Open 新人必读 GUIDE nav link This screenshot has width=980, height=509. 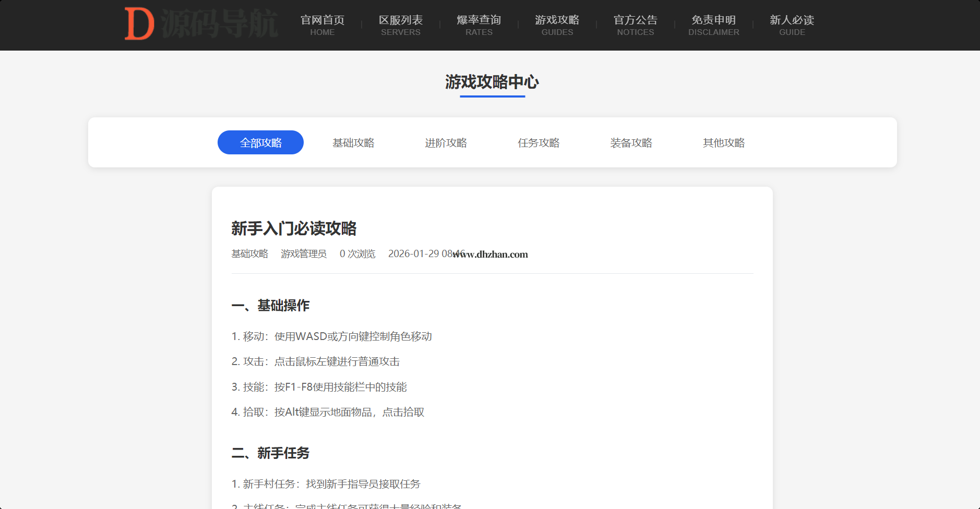(792, 25)
